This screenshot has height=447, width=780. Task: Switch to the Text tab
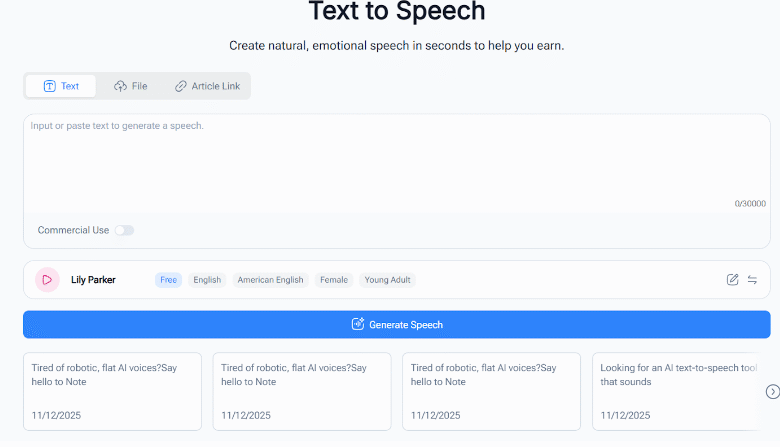point(61,86)
